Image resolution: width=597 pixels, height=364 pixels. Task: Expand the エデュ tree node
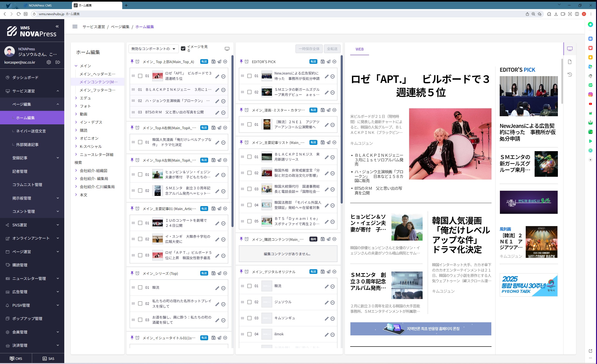point(76,98)
